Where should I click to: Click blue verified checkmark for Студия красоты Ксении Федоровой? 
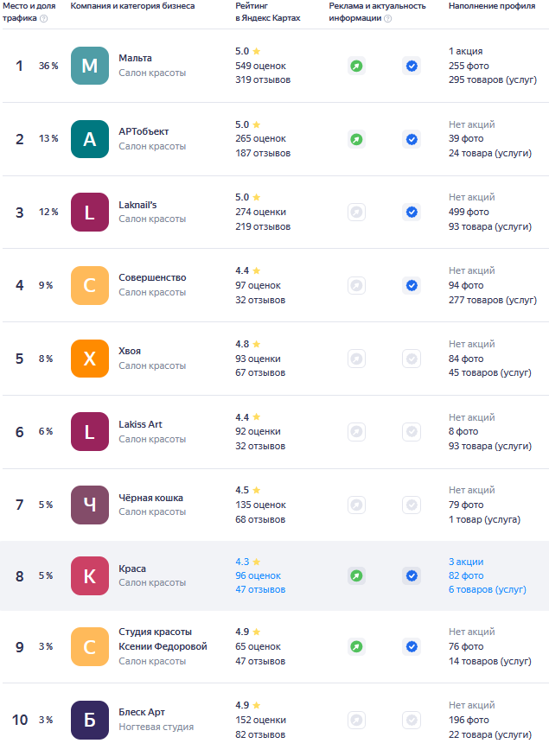tap(412, 646)
